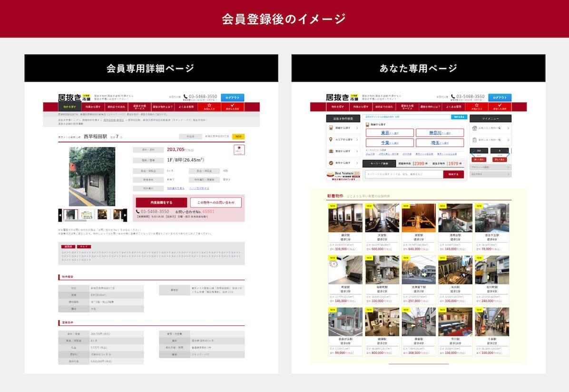
Task: Click the next arrow on the photo thumbnail strip
Action: (x=125, y=215)
